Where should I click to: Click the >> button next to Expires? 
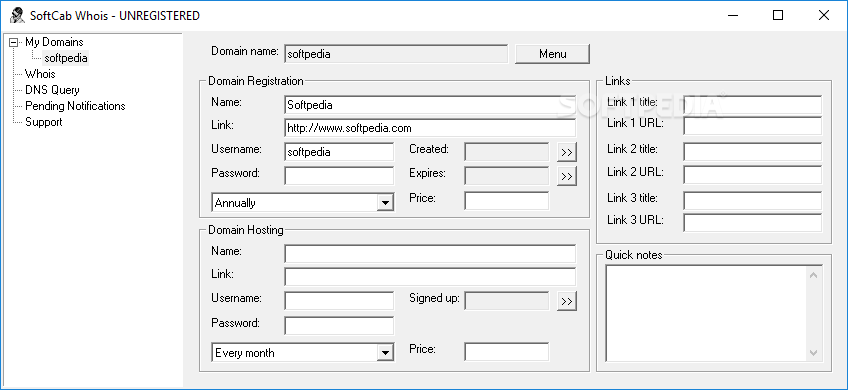tap(567, 176)
